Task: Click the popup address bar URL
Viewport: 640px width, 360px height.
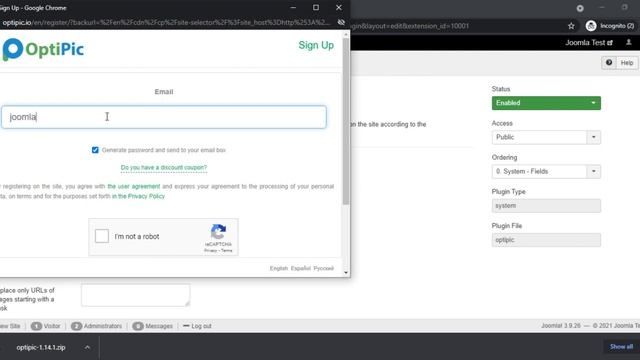Action: [x=167, y=22]
